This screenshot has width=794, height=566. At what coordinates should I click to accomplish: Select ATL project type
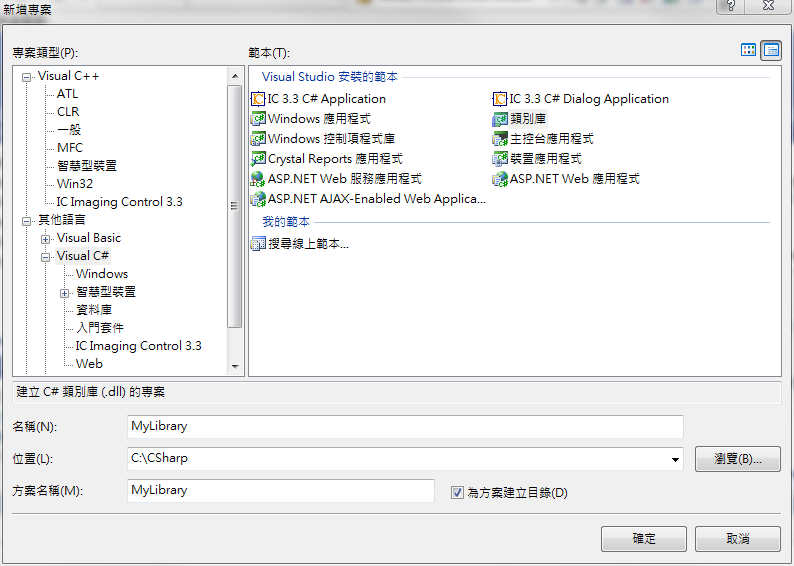(67, 94)
